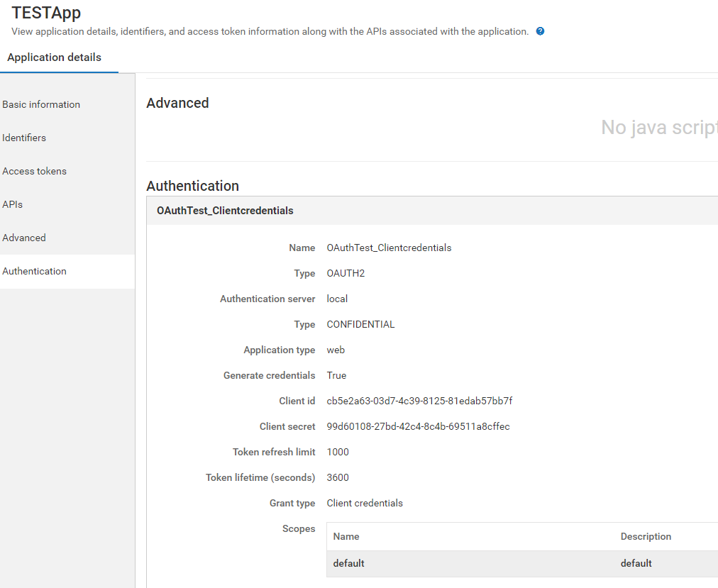Click the Token refresh limit value 1000

[x=338, y=452]
